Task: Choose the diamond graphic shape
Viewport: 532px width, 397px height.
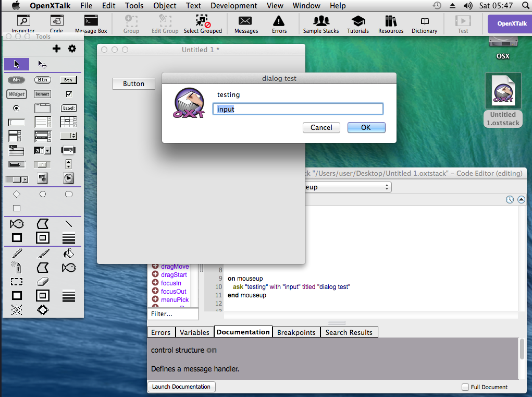Action: tap(17, 194)
